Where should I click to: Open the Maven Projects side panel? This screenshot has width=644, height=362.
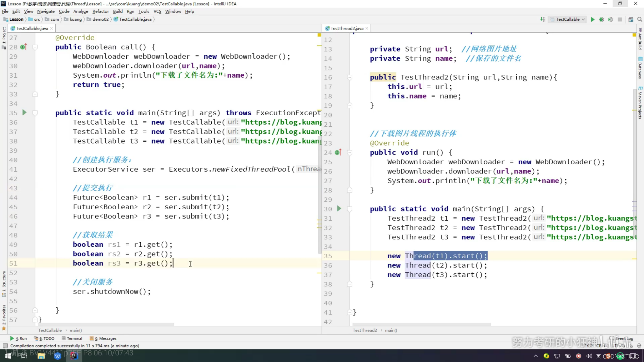[640, 102]
